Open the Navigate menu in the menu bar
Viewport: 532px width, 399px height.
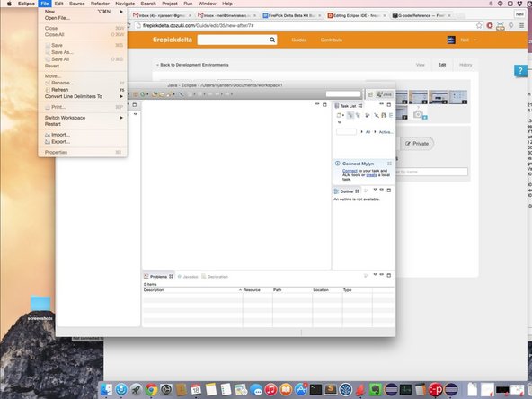pos(125,4)
